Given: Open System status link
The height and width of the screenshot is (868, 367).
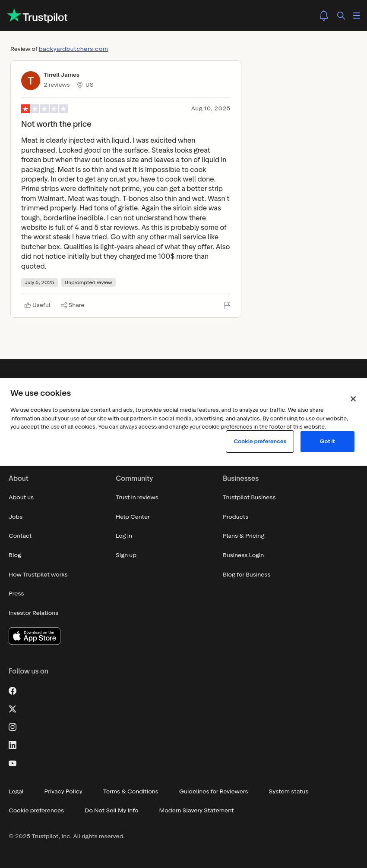Looking at the screenshot, I should tap(288, 792).
